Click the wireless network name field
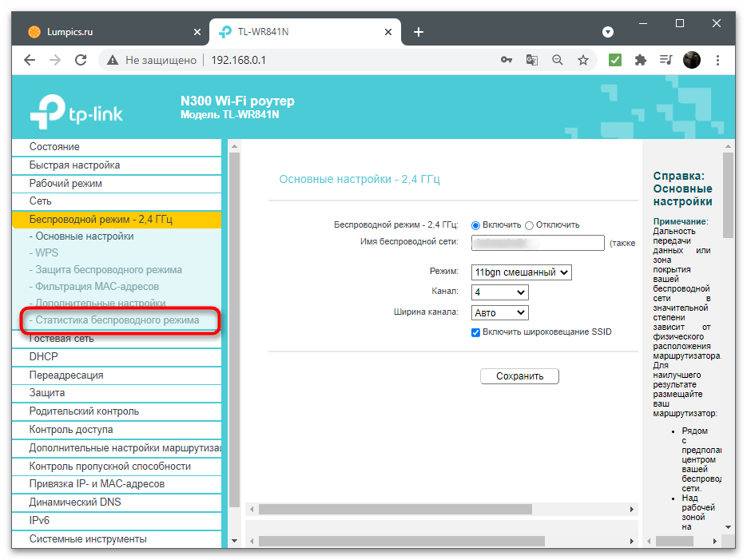This screenshot has height=560, width=747. pyautogui.click(x=538, y=243)
